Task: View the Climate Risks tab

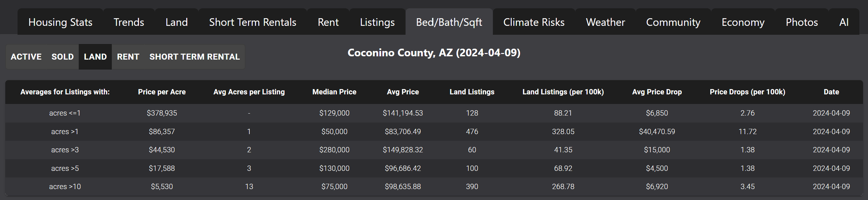Action: 534,22
